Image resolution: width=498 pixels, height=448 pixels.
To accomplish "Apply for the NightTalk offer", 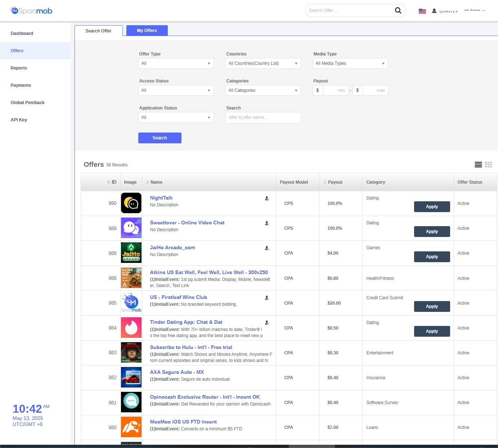I will [x=432, y=207].
